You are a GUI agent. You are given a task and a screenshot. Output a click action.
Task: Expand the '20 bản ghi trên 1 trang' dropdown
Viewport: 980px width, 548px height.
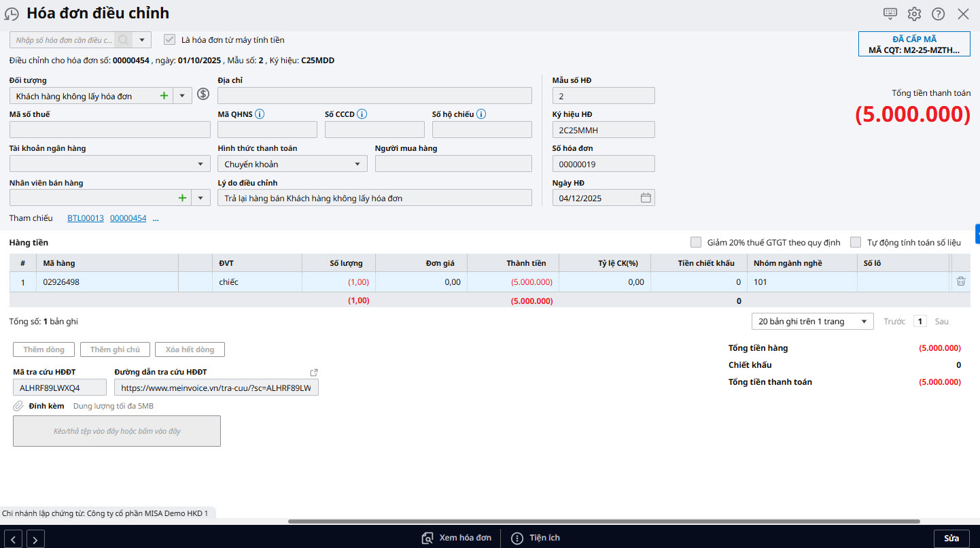pyautogui.click(x=864, y=322)
